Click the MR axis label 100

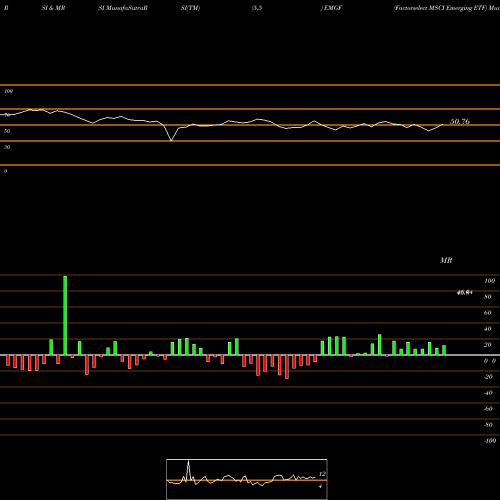(x=489, y=281)
